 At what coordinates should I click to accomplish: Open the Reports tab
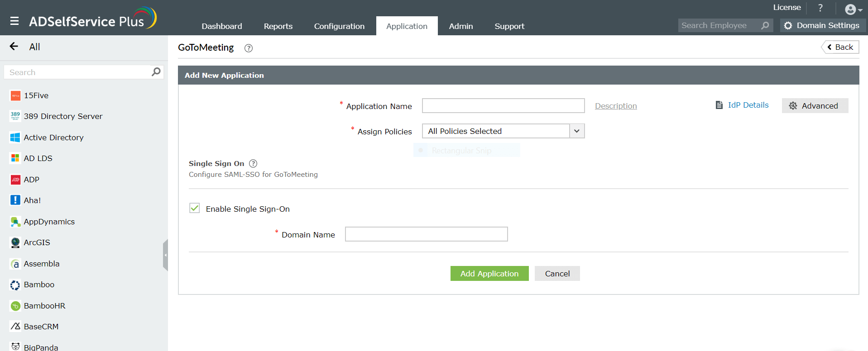(278, 26)
